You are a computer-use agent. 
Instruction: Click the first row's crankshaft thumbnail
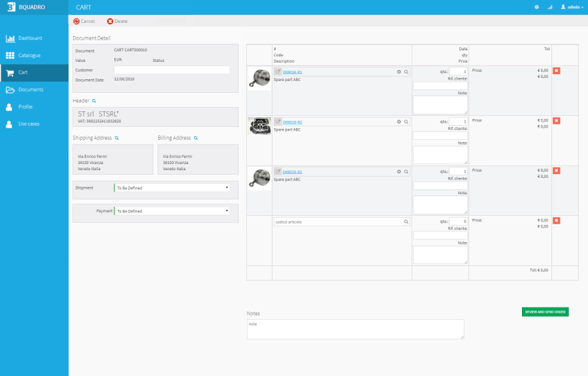tap(259, 78)
